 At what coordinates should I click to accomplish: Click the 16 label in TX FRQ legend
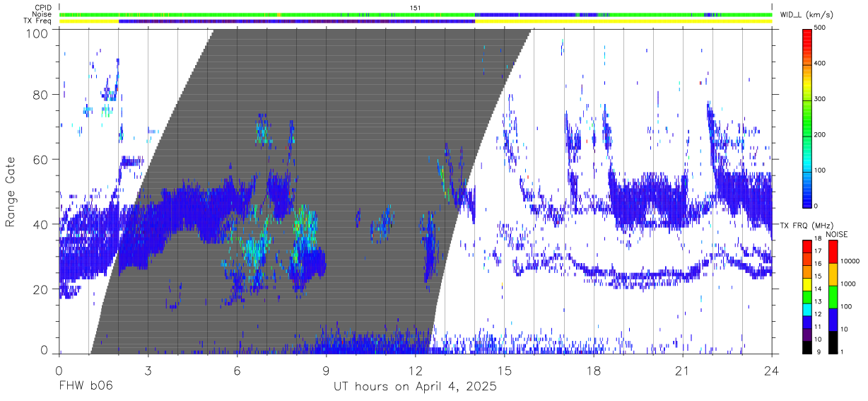(x=818, y=263)
